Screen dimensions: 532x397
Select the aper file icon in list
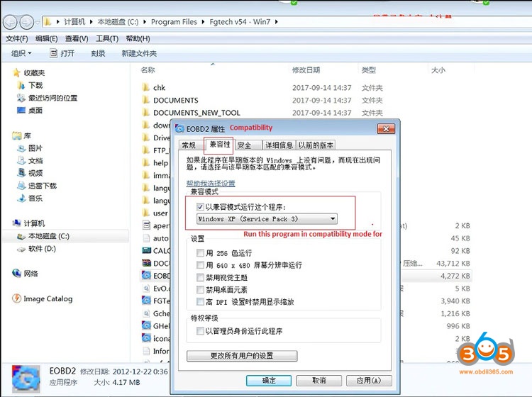(x=146, y=225)
